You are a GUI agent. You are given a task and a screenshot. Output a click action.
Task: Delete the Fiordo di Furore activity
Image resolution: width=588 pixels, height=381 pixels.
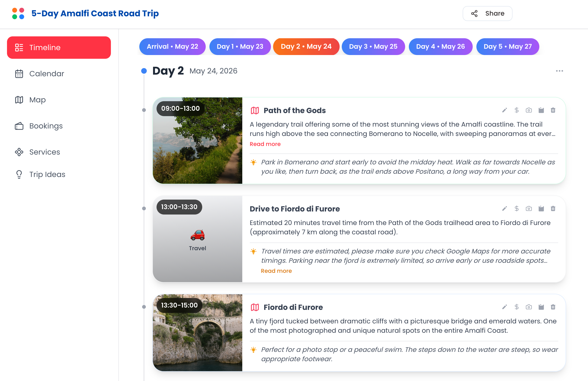pyautogui.click(x=553, y=307)
